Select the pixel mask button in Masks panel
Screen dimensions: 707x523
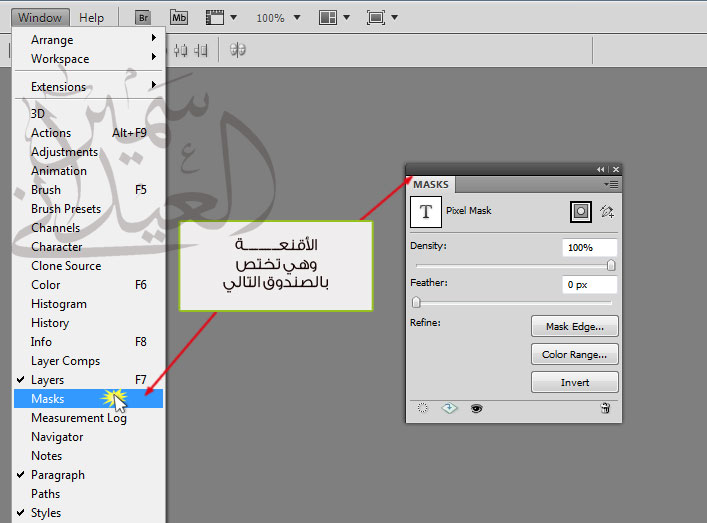tap(580, 211)
